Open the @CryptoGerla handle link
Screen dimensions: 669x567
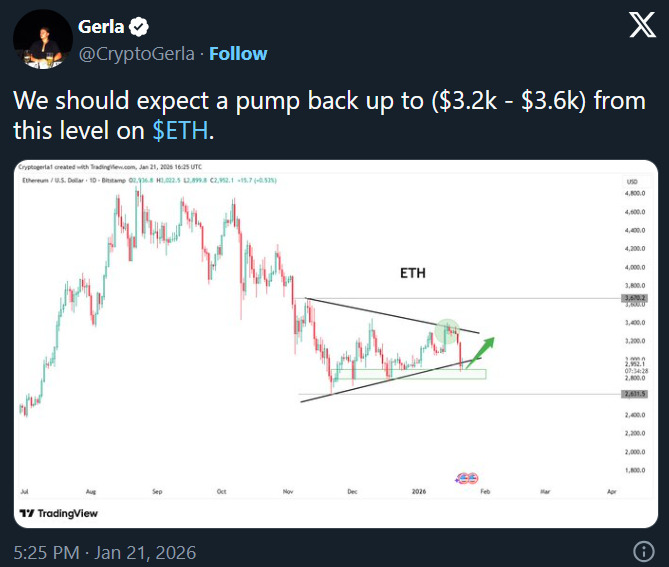[x=137, y=52]
